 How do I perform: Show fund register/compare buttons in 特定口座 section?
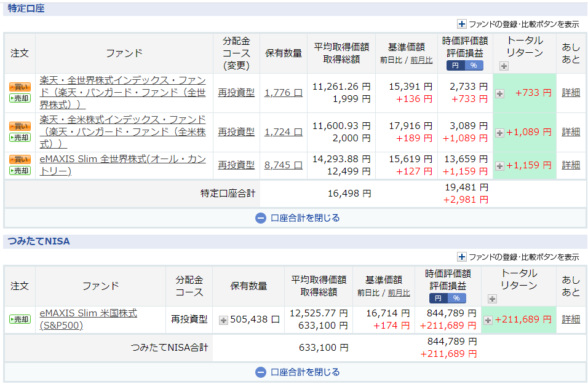pos(518,25)
